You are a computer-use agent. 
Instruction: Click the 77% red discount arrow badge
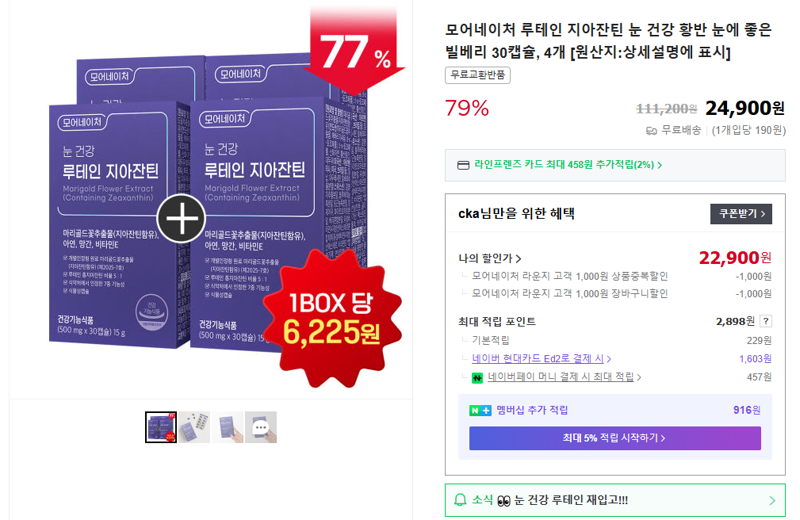356,51
